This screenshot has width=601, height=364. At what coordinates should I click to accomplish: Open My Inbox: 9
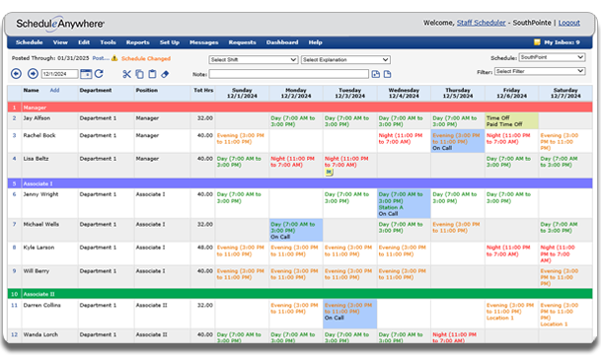562,42
